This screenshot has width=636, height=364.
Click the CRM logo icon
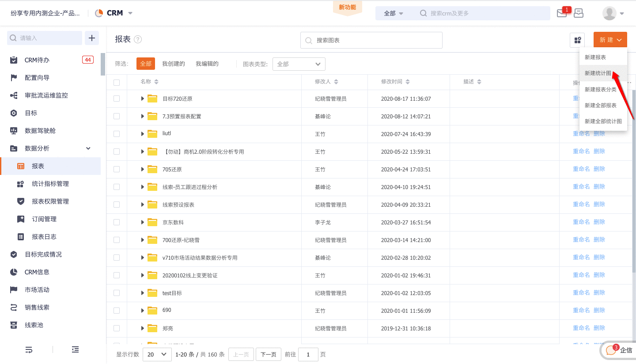point(99,13)
